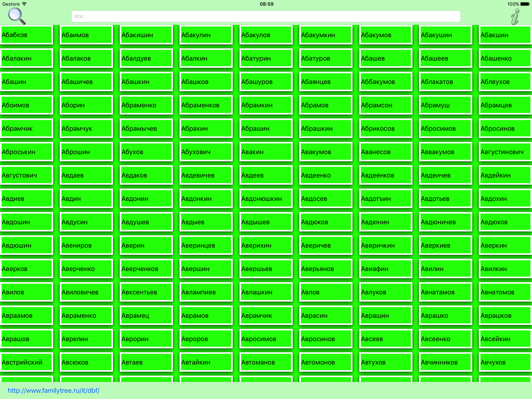
Task: Pick the surname Авдюничев
Action: tap(445, 222)
